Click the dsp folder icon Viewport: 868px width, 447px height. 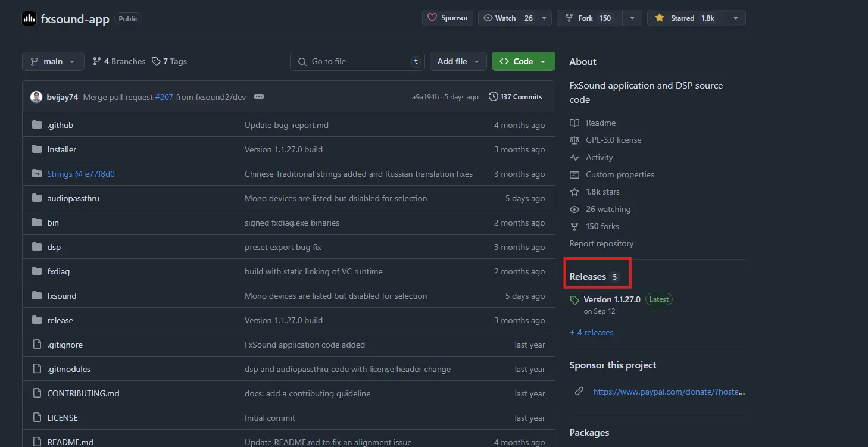36,247
